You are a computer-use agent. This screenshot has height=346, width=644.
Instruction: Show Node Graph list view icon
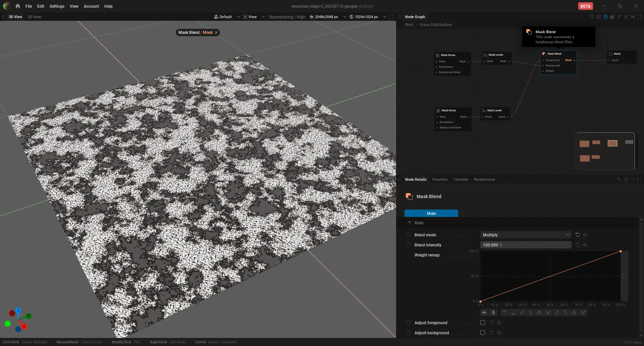599,17
